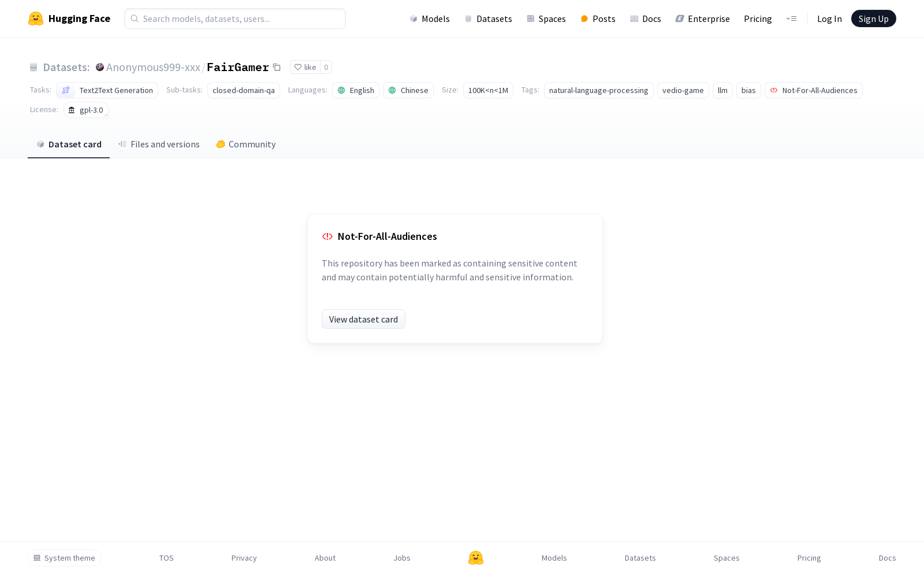This screenshot has height=578, width=924.
Task: Open the Models footer link
Action: 554,558
